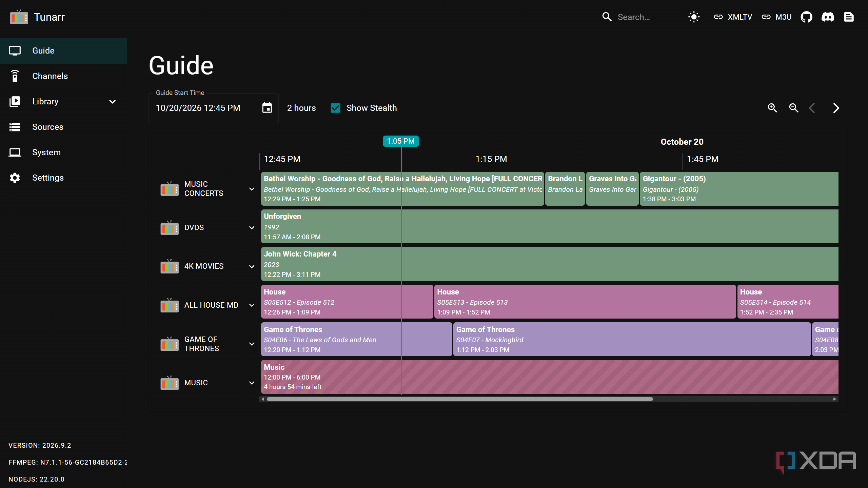Viewport: 868px width, 488px height.
Task: Click the ALL HOUSE MD channel icon
Action: pyautogui.click(x=170, y=305)
